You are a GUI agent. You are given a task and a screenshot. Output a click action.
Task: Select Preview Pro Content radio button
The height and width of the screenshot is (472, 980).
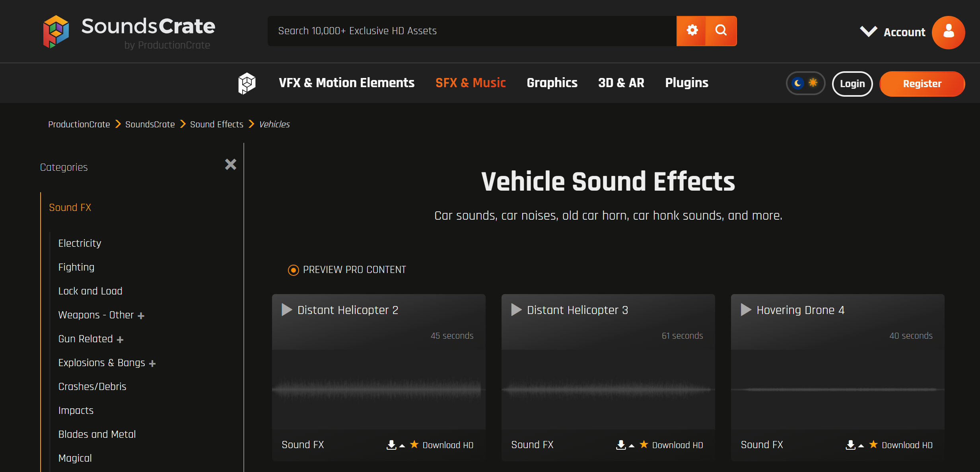(294, 270)
